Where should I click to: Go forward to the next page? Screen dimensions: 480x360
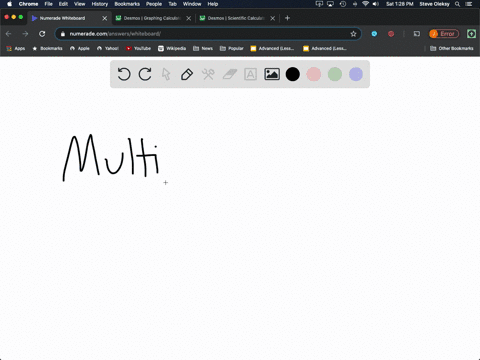click(25, 34)
